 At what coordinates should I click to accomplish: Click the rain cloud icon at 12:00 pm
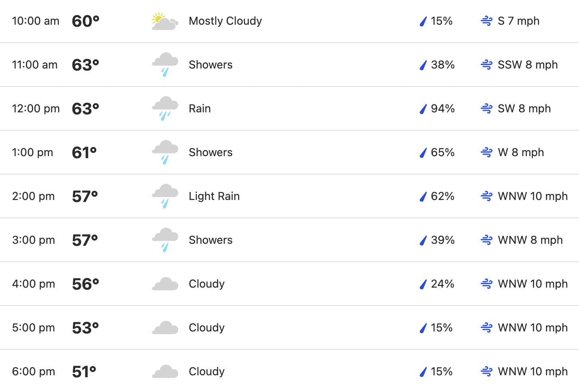point(165,108)
